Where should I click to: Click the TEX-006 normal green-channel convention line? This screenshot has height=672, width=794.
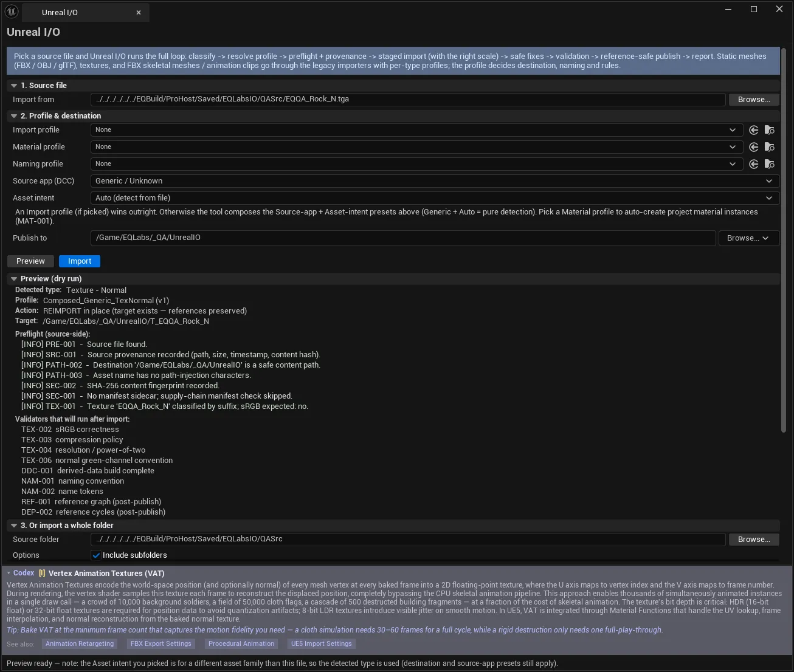(97, 461)
